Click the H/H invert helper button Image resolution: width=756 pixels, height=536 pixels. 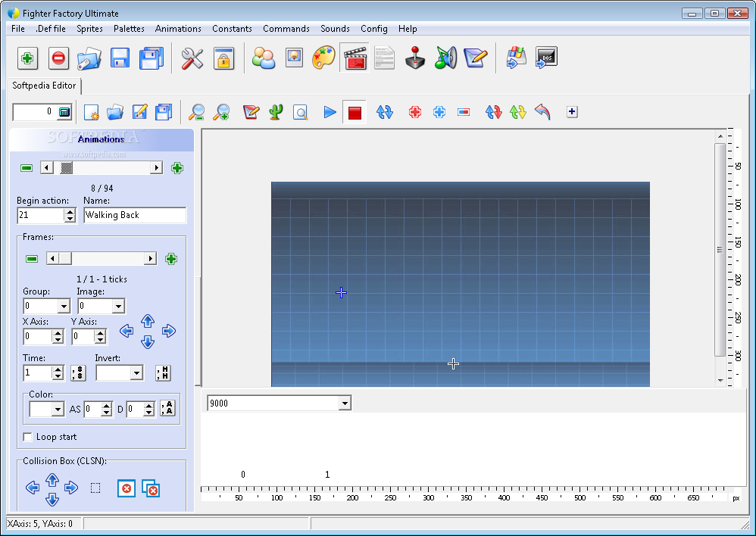click(163, 373)
